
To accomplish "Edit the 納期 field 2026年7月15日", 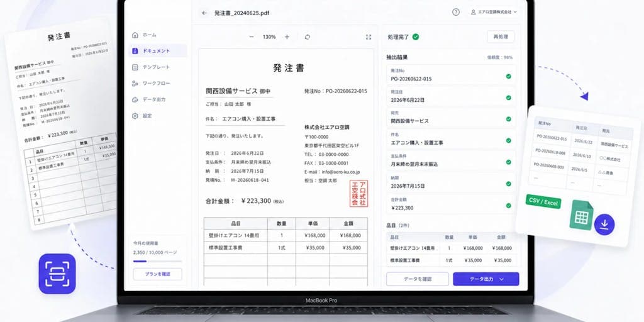I will [451, 183].
